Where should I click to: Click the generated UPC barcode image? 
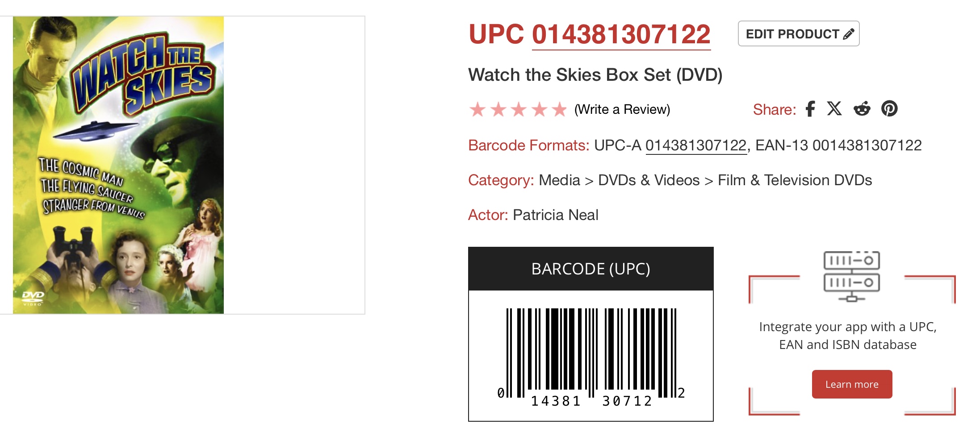click(x=591, y=355)
